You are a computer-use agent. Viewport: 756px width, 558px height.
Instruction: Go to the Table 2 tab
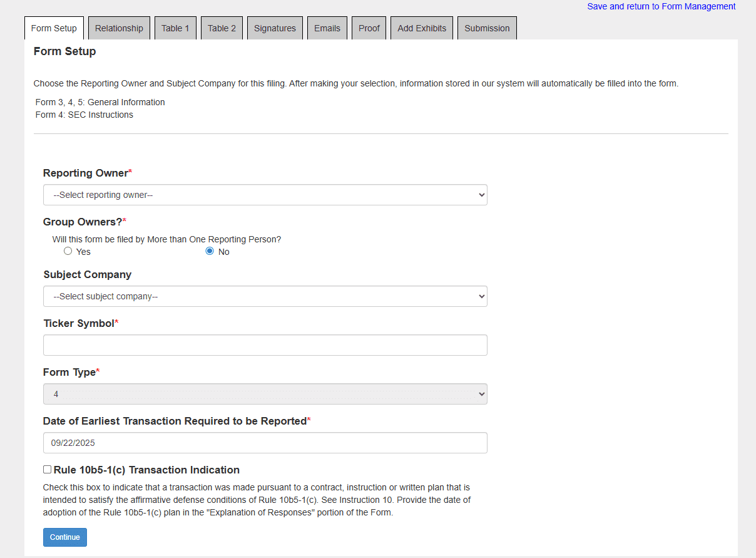pos(222,28)
